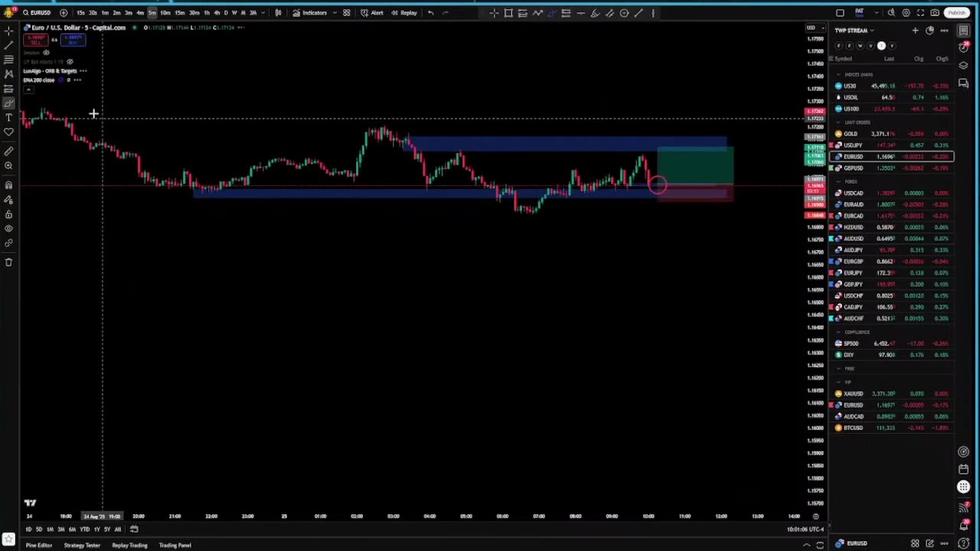980x551 pixels.
Task: Redo the chart action
Action: coord(445,12)
